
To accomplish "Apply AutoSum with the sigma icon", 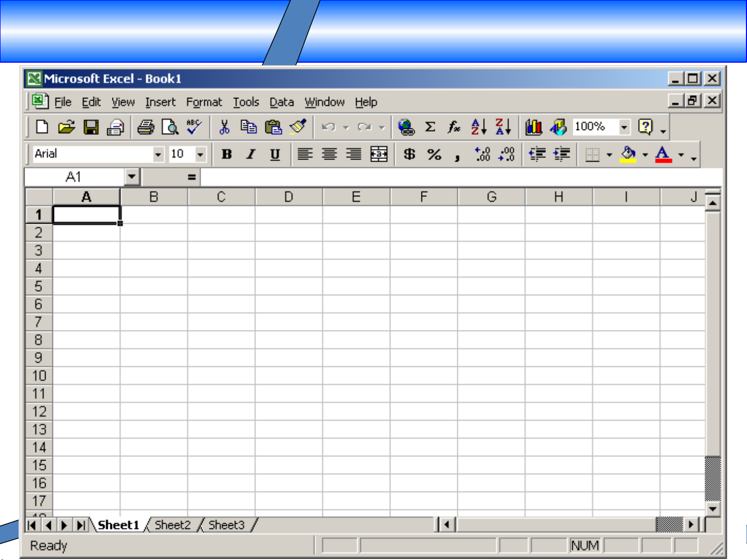I will [x=430, y=127].
